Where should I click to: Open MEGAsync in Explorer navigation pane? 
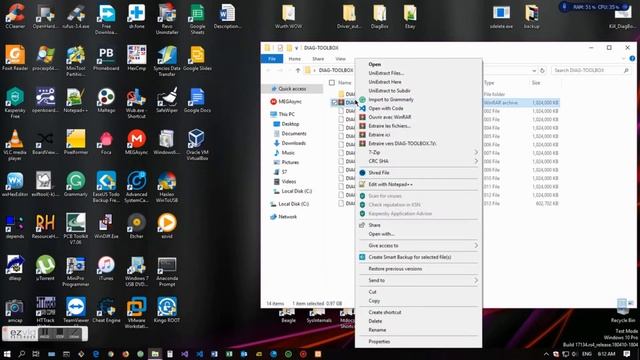point(290,102)
